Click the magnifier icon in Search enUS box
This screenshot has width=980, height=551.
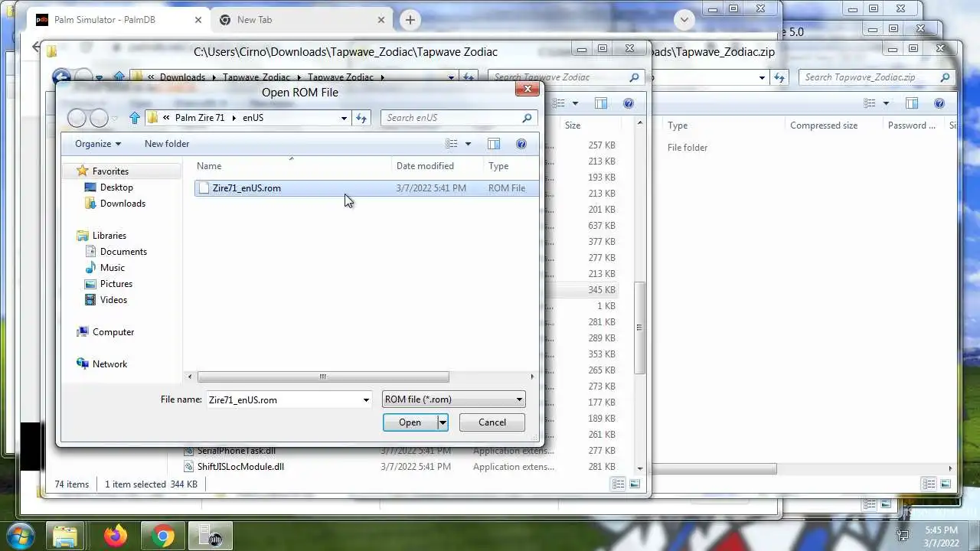[x=527, y=118]
